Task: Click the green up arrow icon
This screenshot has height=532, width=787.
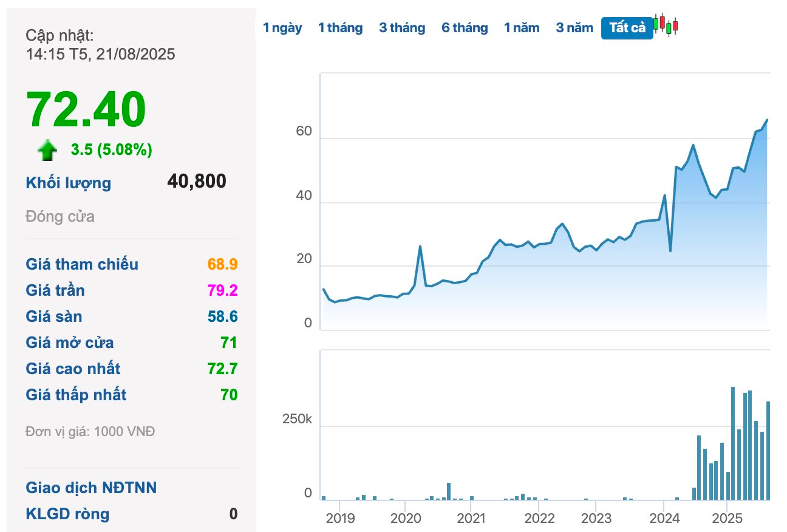Action: (47, 150)
